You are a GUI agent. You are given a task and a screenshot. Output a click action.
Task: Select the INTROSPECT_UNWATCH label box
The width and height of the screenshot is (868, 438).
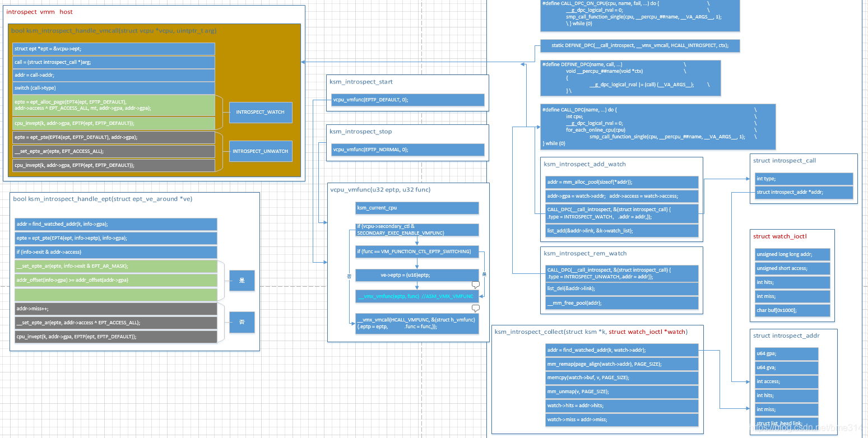click(x=260, y=151)
